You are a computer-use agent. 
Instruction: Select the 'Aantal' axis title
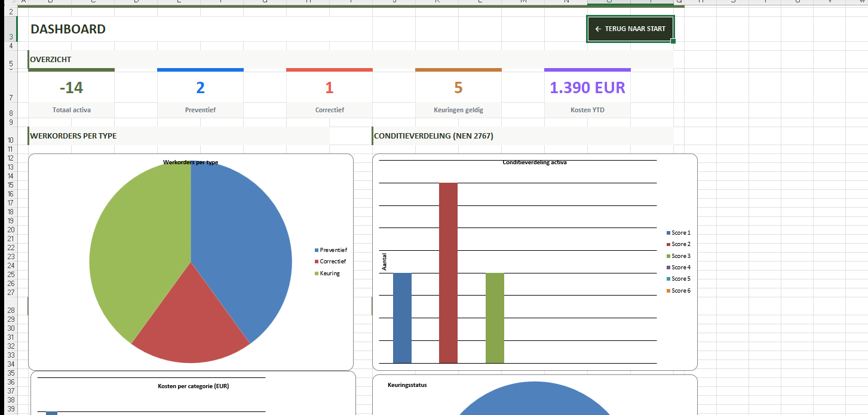click(x=384, y=262)
